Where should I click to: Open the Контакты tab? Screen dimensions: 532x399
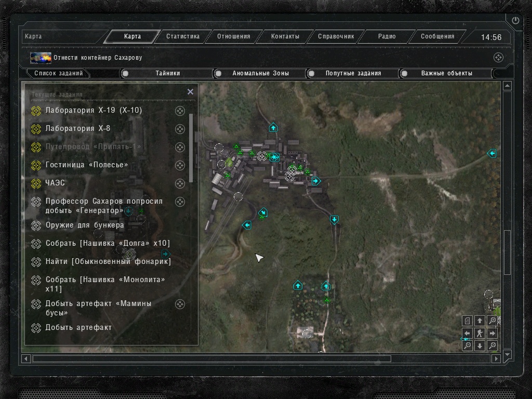(285, 36)
